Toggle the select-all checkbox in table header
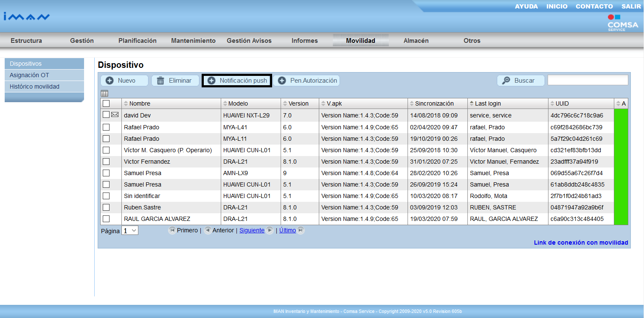The image size is (644, 318). click(106, 103)
